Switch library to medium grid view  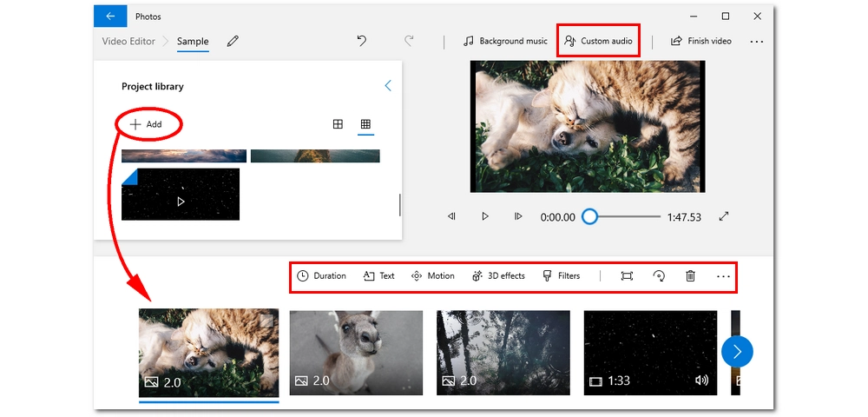click(x=338, y=124)
